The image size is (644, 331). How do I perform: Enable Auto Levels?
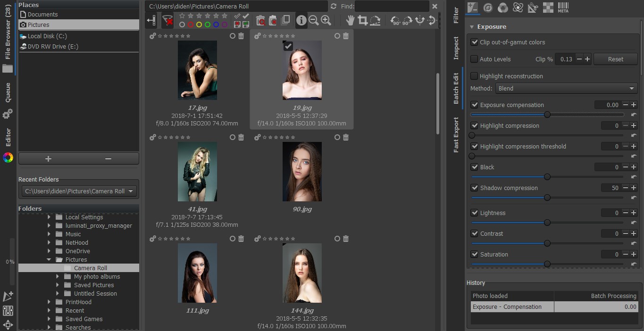(474, 59)
